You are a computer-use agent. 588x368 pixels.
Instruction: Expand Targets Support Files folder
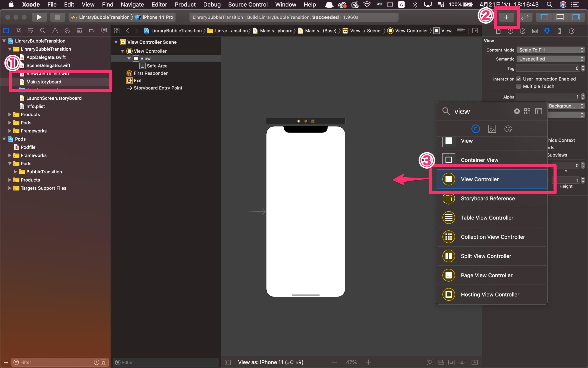[x=10, y=188]
